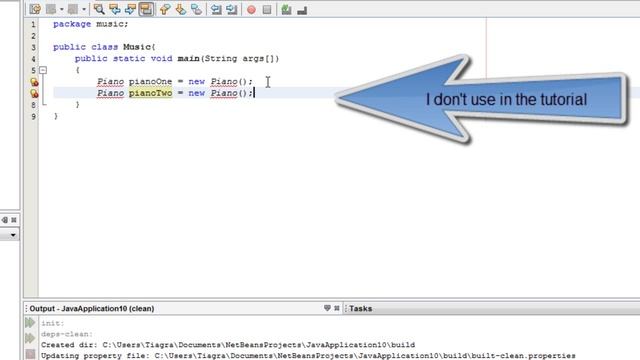
Task: Click the Uncomment code toolbar icon
Action: pos(302,10)
